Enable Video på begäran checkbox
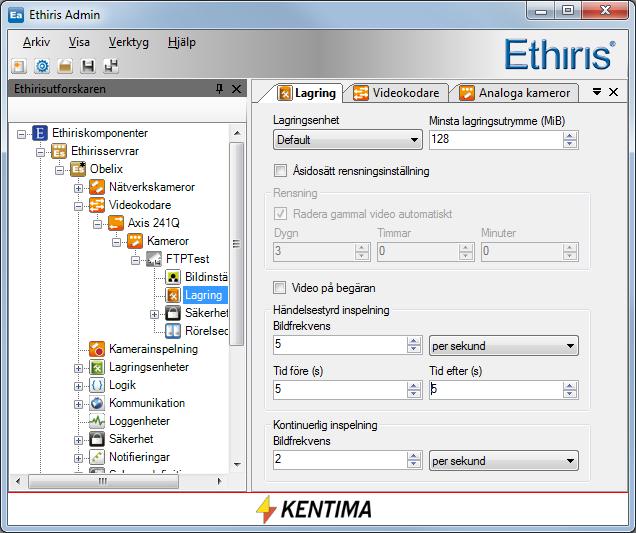Image resolution: width=636 pixels, height=533 pixels. [x=279, y=288]
